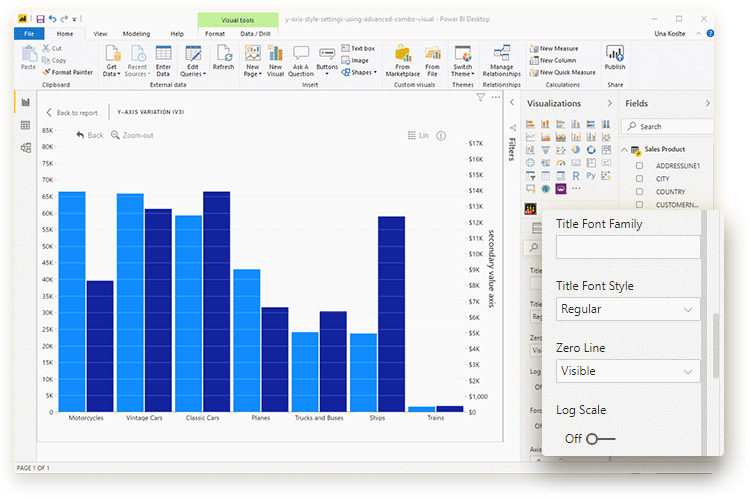Check the COUNTRY field checkbox
This screenshot has width=750, height=500.
click(x=640, y=191)
